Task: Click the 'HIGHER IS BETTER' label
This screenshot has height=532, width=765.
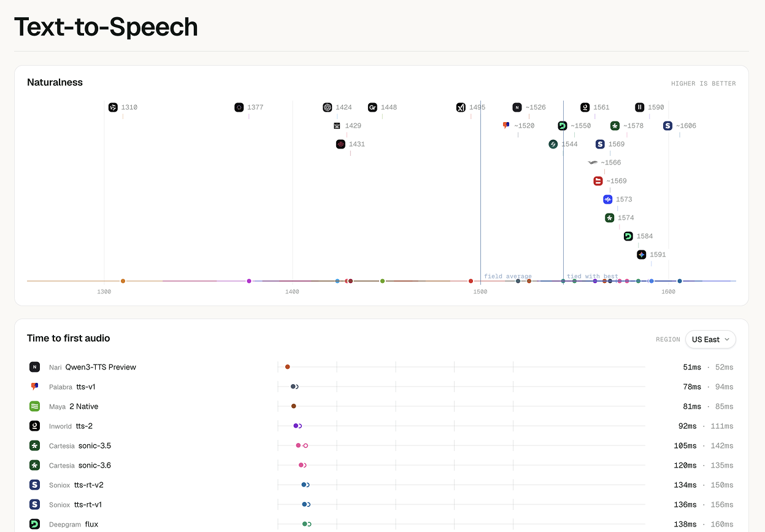Action: (704, 83)
